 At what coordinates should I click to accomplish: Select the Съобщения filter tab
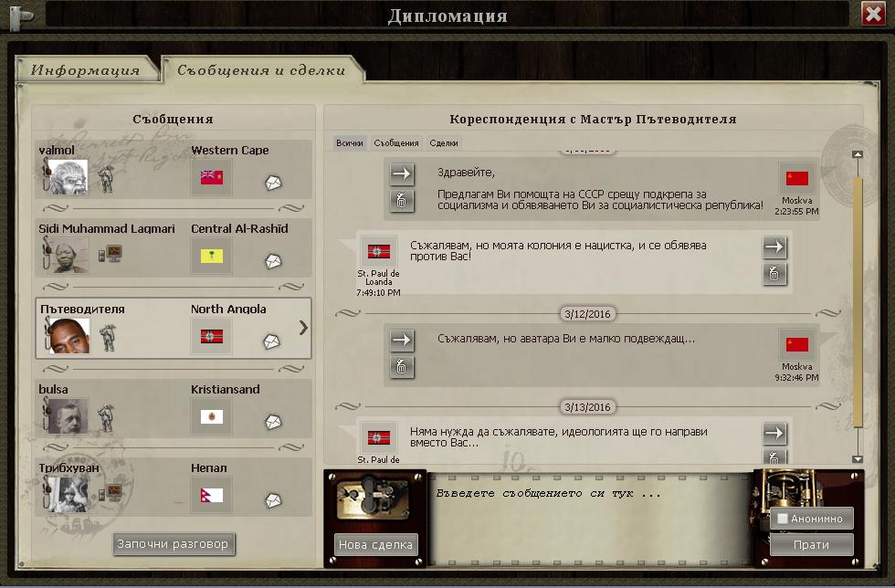click(x=396, y=143)
